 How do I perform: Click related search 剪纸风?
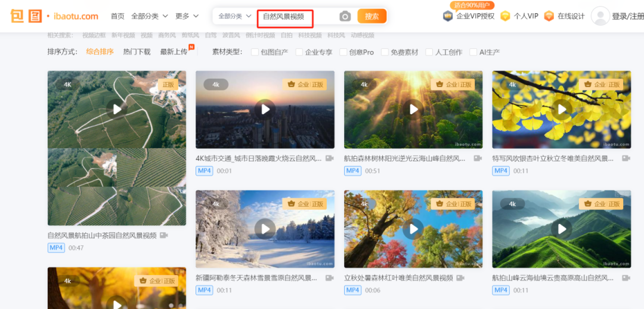[x=191, y=36]
